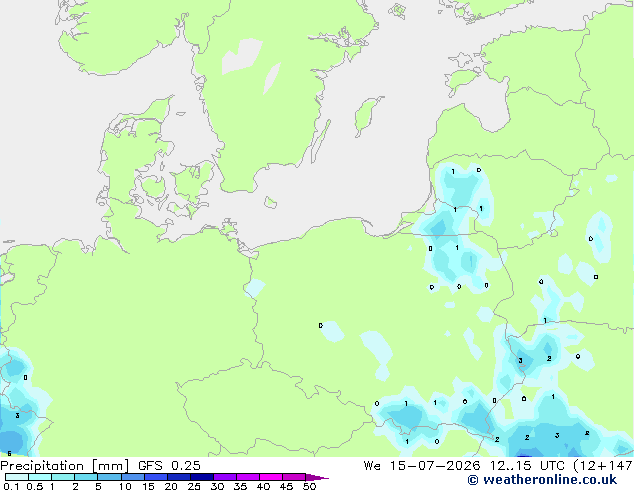The height and width of the screenshot is (490, 634).
Task: Click the "10" legend scale label
Action: (x=125, y=486)
